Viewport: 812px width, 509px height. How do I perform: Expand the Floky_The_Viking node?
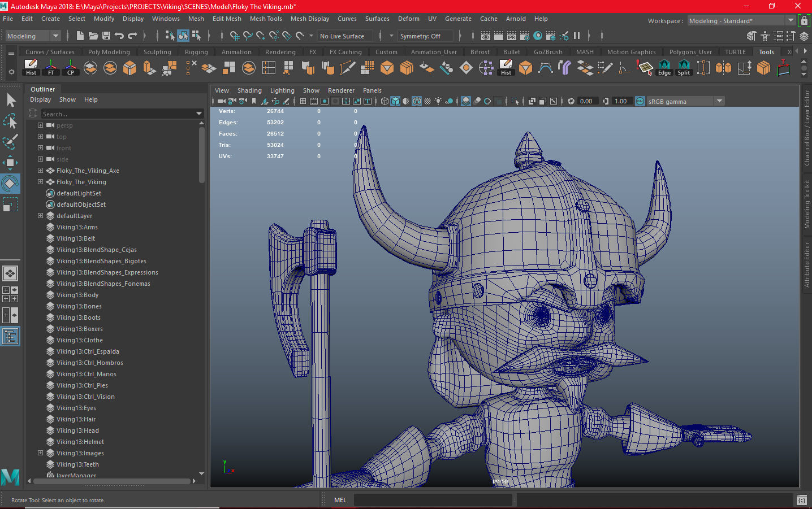point(40,181)
